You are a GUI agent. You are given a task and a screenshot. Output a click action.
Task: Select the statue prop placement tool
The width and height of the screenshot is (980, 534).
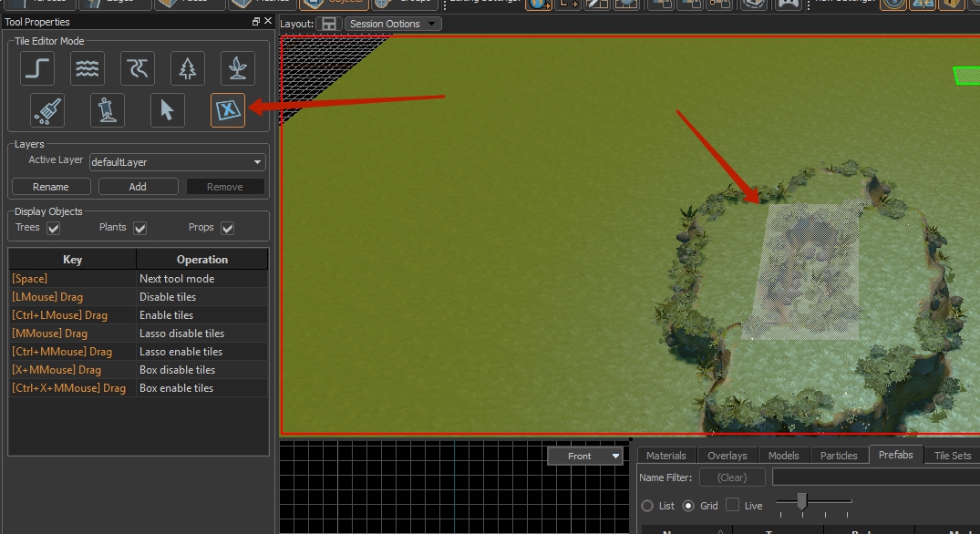[x=108, y=110]
